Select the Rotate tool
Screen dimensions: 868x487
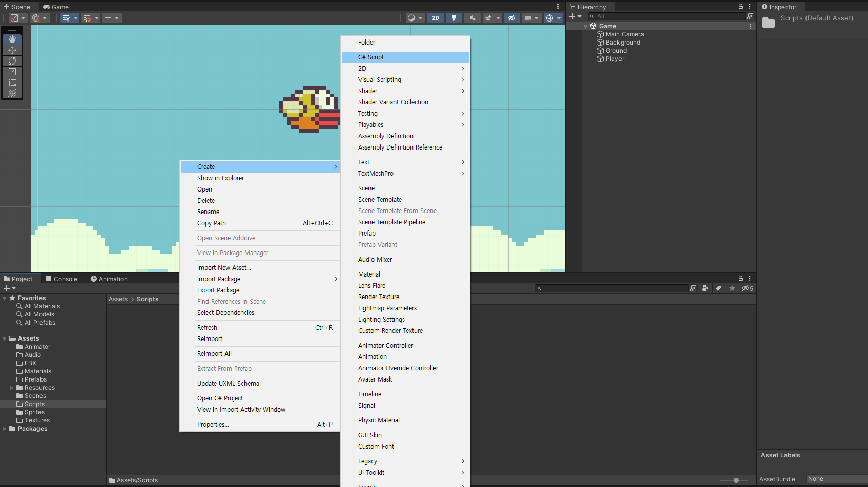click(12, 61)
